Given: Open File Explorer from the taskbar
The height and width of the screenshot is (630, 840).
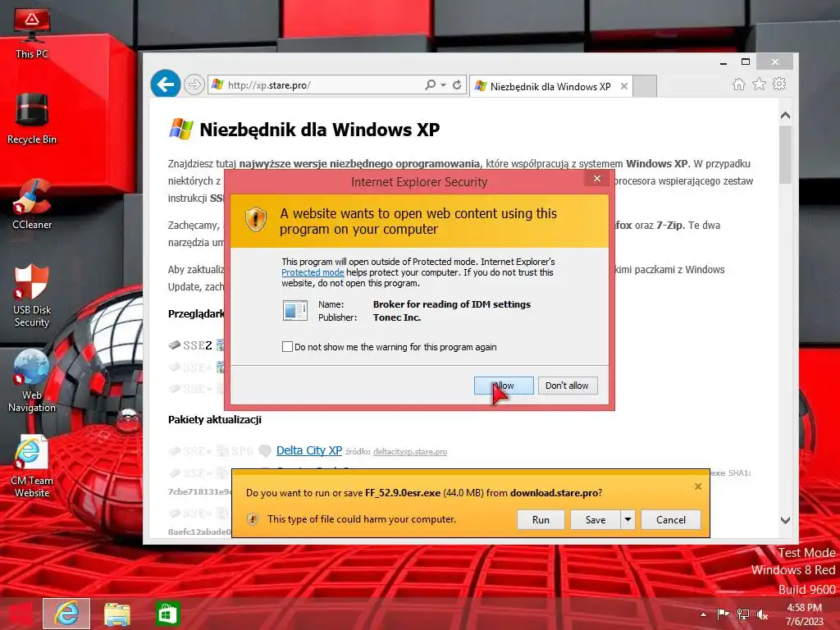Looking at the screenshot, I should [117, 614].
